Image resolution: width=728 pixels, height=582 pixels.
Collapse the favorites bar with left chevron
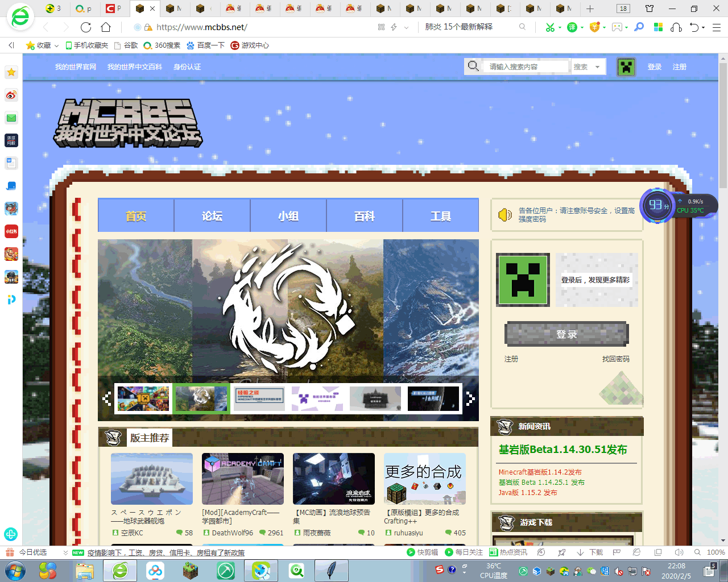(x=11, y=45)
